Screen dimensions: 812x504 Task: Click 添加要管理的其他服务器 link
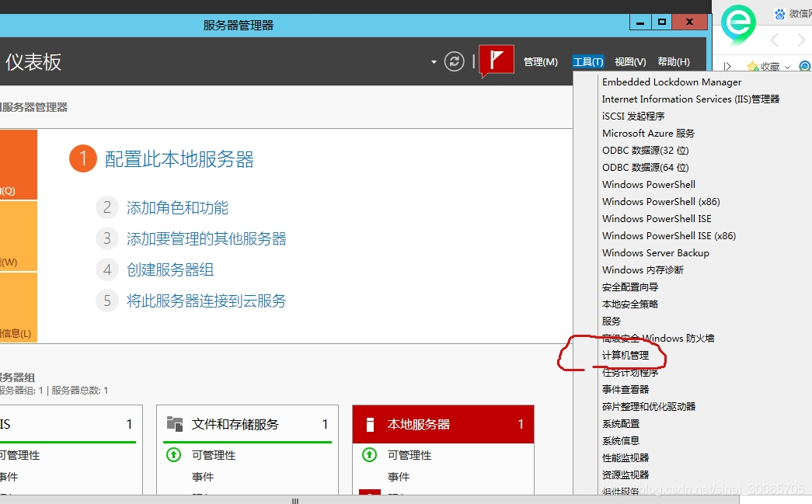[206, 238]
